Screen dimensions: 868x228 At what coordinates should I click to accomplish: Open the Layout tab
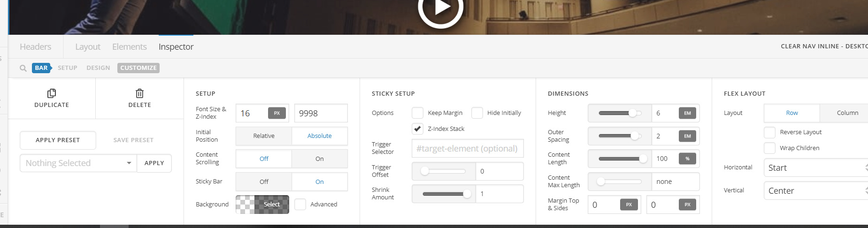(88, 47)
